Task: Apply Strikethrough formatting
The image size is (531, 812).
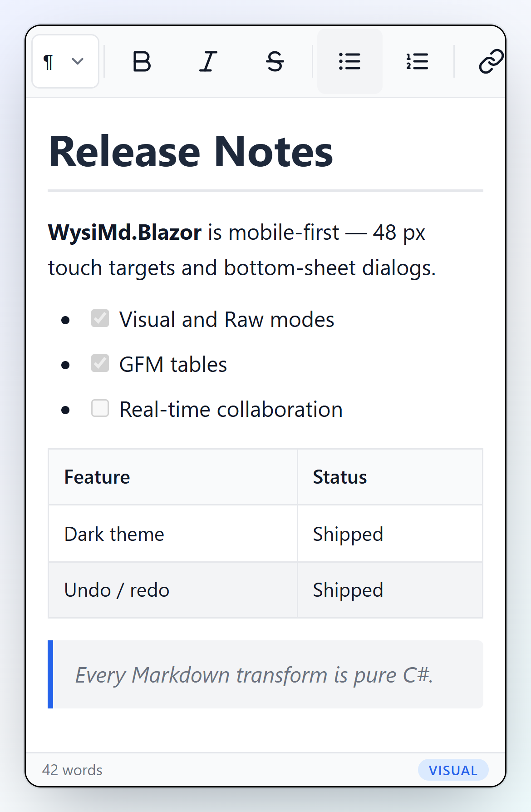Action: 275,61
